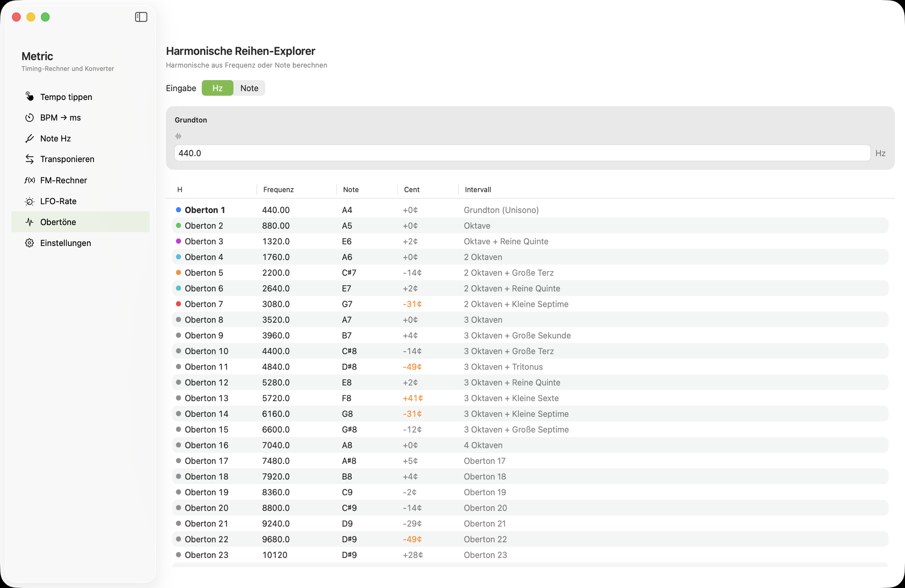The height and width of the screenshot is (588, 905).
Task: Click the red dot beside Oberton 7
Action: point(178,304)
